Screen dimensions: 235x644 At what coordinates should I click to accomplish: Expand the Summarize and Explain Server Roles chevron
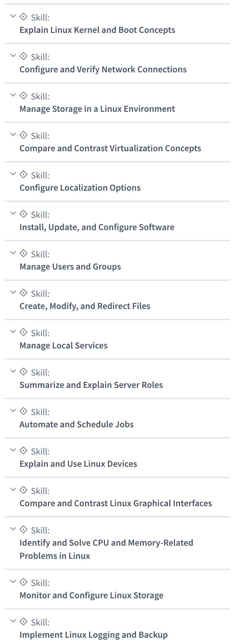coord(13,371)
